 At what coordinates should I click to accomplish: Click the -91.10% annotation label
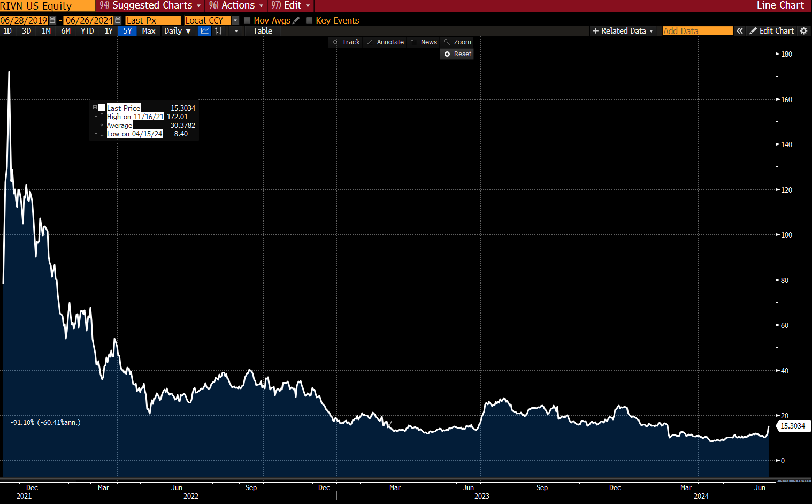point(45,422)
